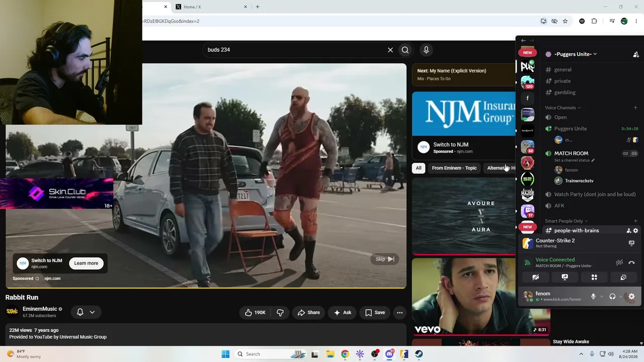
Task: Open the Ask AI button
Action: [x=343, y=313]
